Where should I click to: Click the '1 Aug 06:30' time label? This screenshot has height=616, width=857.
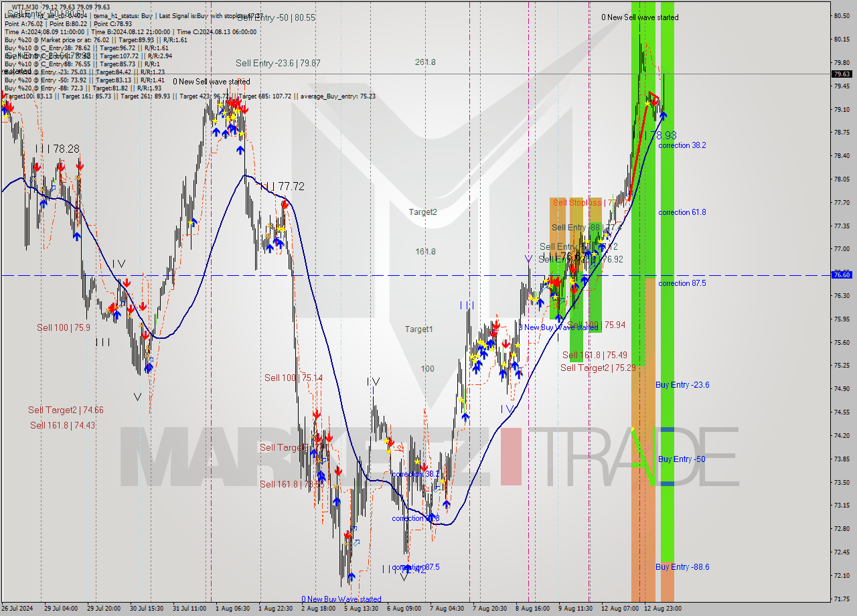(232, 609)
